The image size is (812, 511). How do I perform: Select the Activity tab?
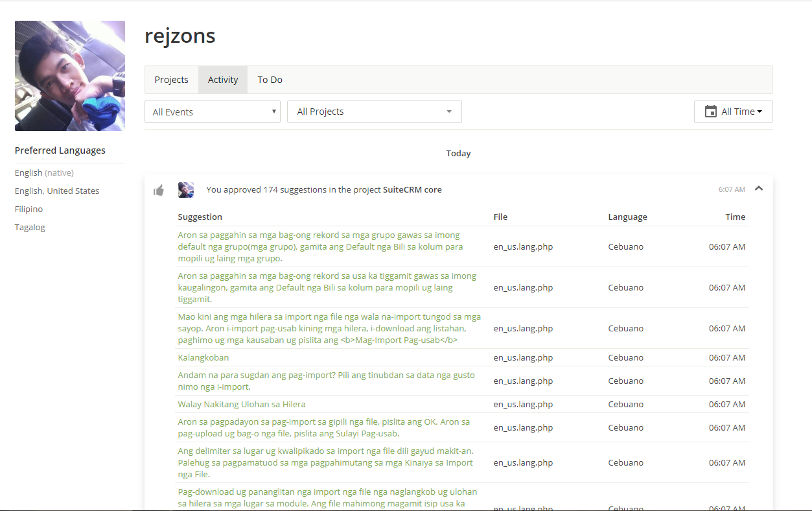[x=223, y=80]
